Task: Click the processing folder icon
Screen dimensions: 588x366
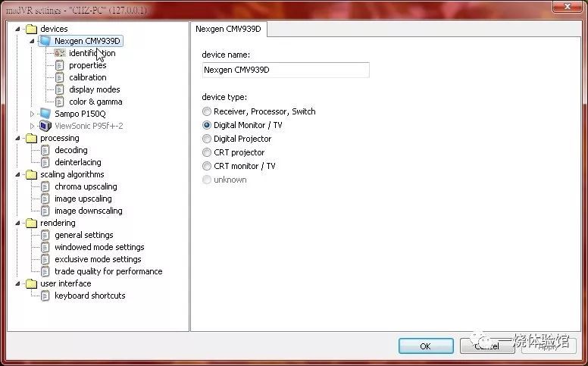Action: pos(32,138)
